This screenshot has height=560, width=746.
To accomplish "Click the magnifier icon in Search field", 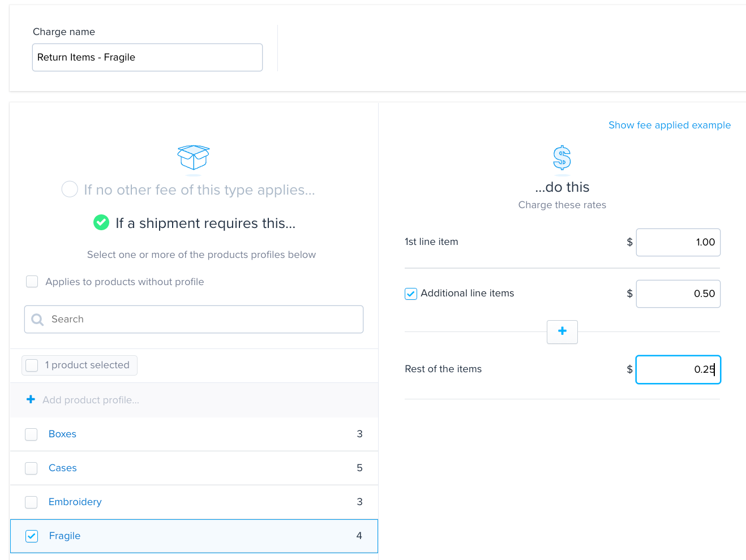I will tap(38, 320).
